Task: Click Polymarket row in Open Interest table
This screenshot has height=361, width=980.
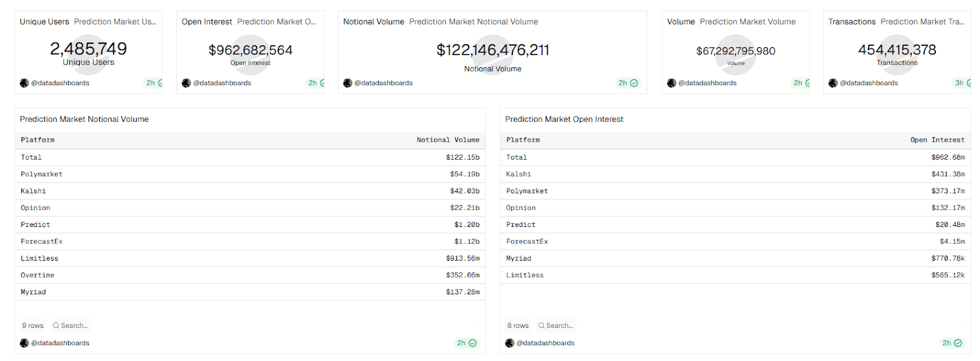Action: (735, 191)
